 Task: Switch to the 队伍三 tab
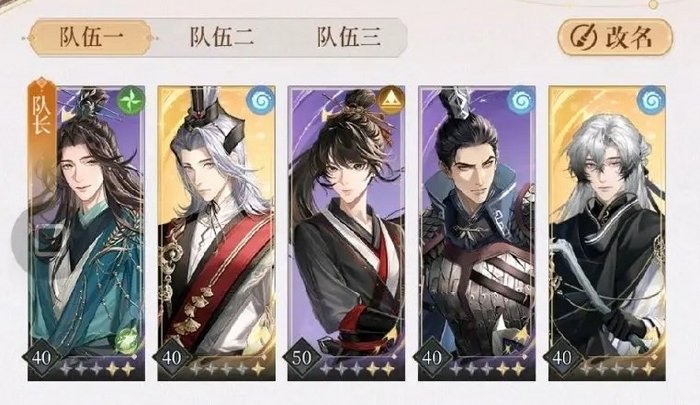tap(349, 37)
